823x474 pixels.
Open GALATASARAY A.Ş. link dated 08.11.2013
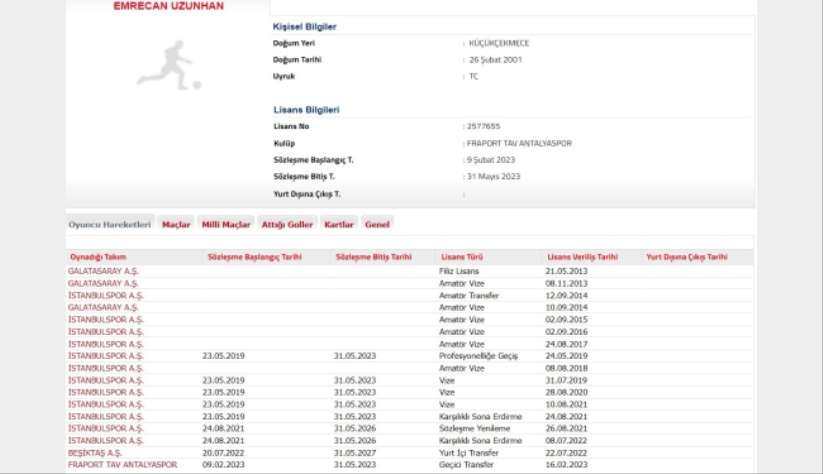[103, 283]
